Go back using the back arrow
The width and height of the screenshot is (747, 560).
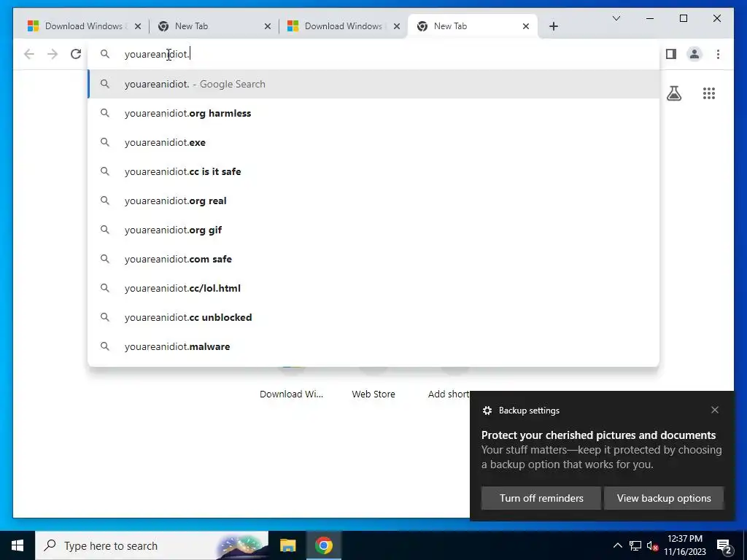(29, 54)
